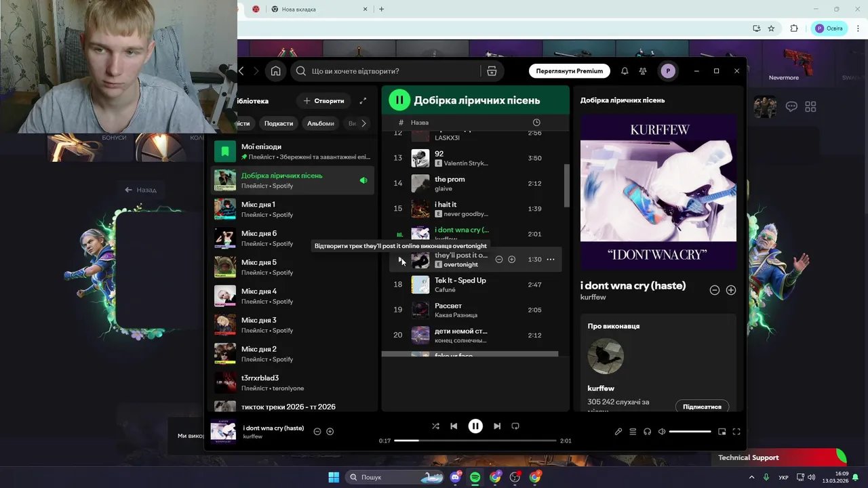868x488 pixels.
Task: Click the now-playing thumbnail in the bottom bar
Action: coord(223,432)
